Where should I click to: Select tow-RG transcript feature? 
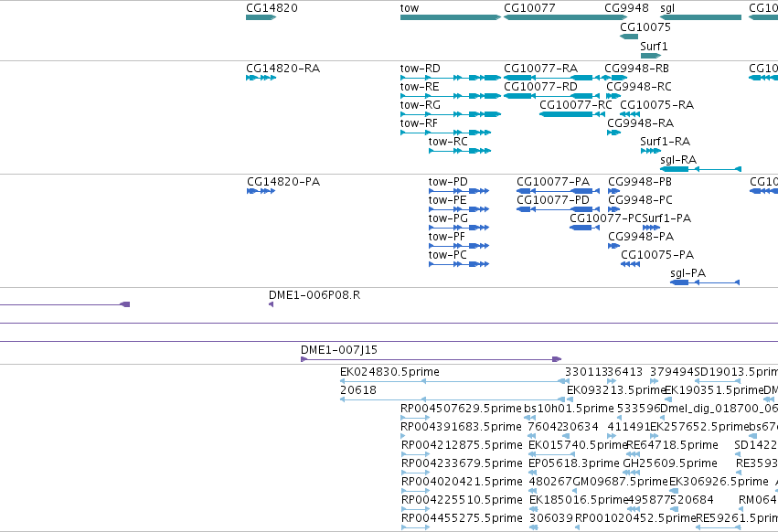point(451,114)
